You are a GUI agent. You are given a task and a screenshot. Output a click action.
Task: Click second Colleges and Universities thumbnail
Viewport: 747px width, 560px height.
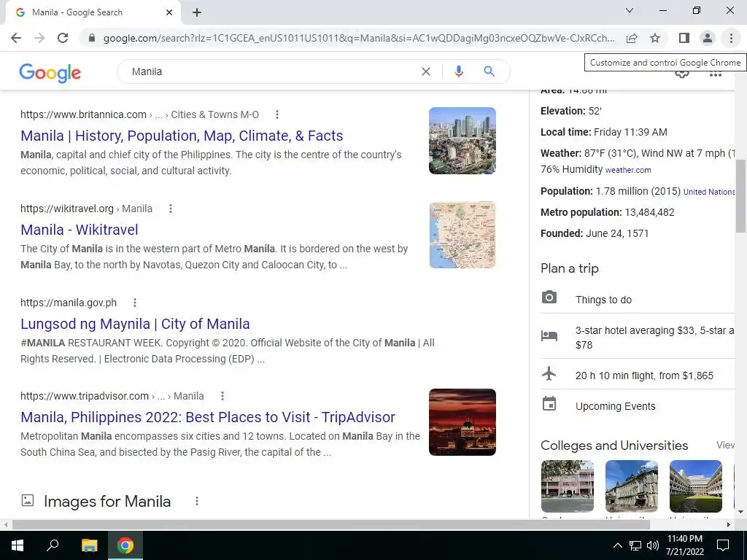(631, 486)
